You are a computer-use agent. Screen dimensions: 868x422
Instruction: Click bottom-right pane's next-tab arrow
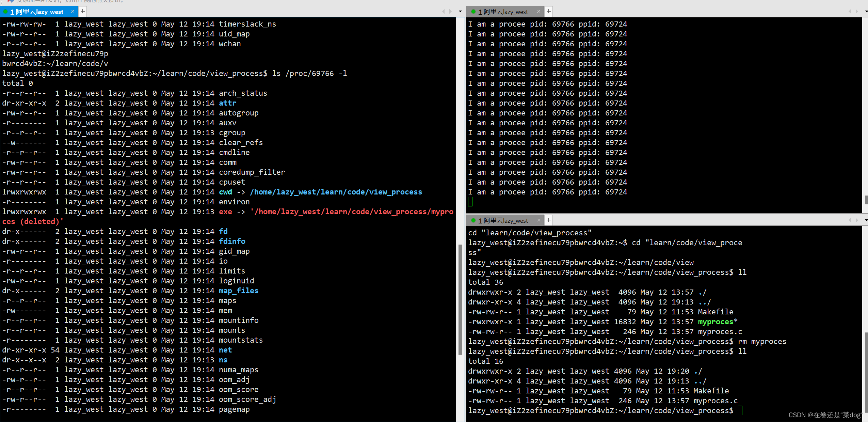(x=857, y=220)
